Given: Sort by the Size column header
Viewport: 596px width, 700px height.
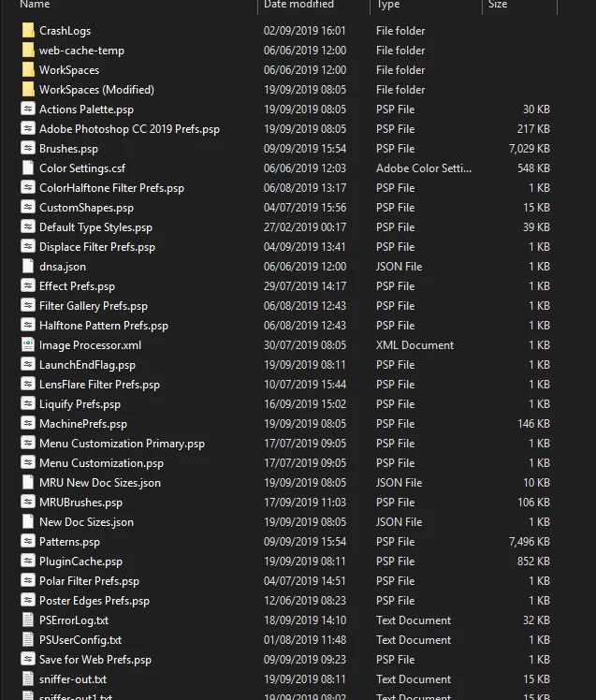Looking at the screenshot, I should pos(498,4).
